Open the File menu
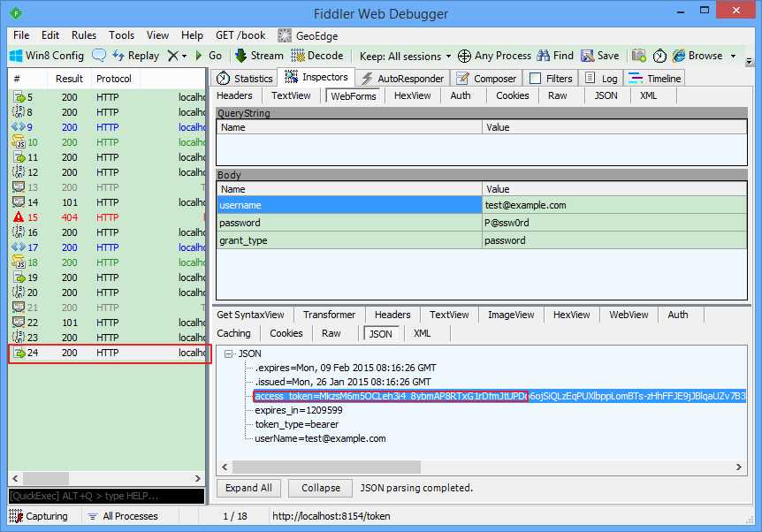762x532 pixels. click(21, 35)
